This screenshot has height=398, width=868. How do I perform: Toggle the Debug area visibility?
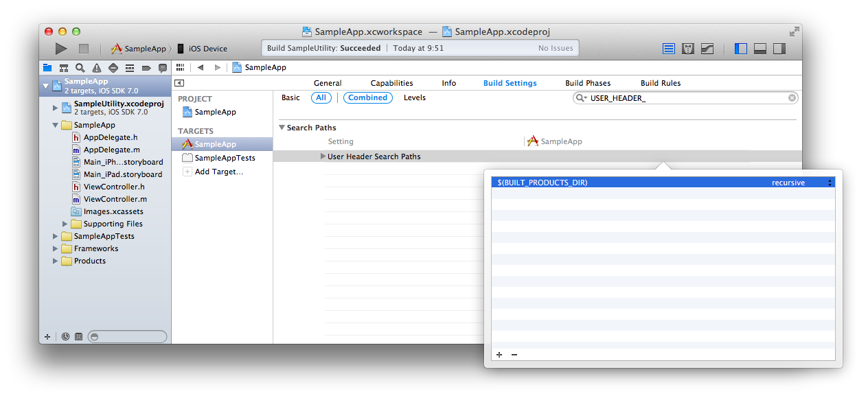[x=760, y=49]
